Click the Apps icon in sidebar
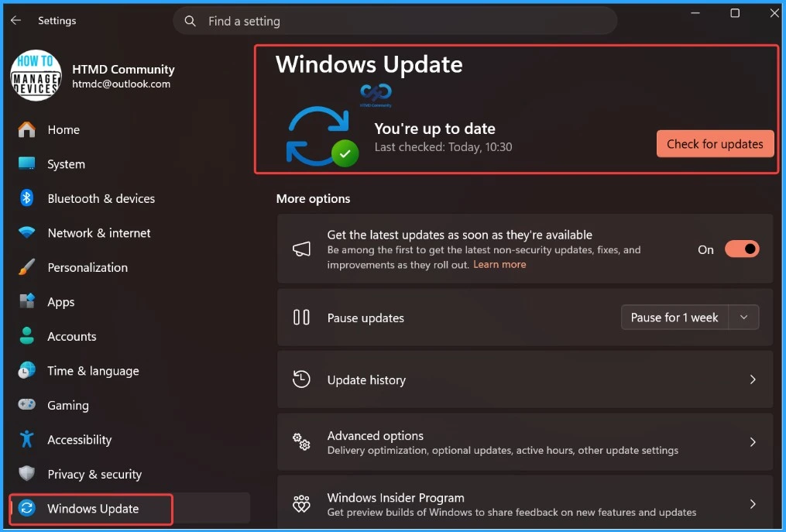786x532 pixels. pyautogui.click(x=26, y=301)
